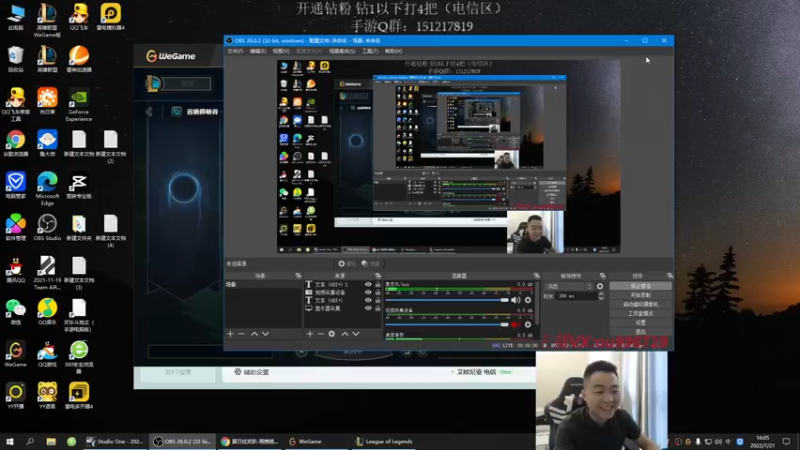Pop out the scene transitions dock panel
The height and width of the screenshot is (450, 800).
603,276
